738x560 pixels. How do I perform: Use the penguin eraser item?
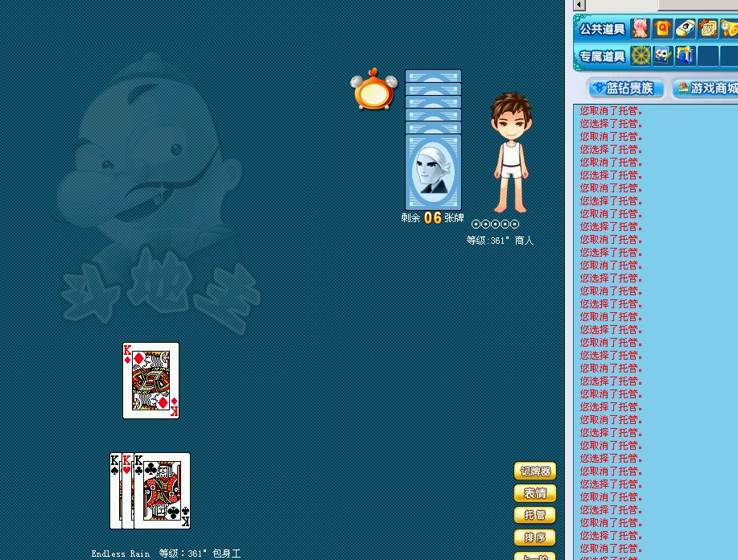pyautogui.click(x=685, y=28)
